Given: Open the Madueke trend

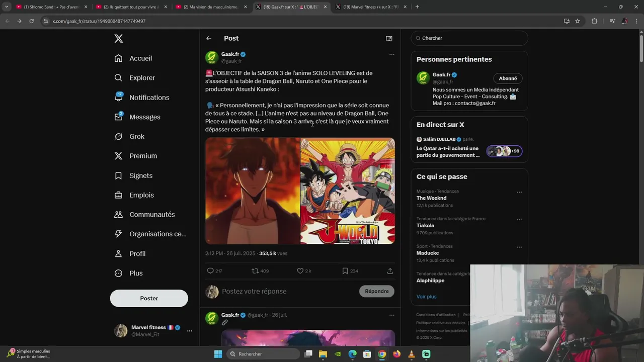Looking at the screenshot, I should 428,253.
